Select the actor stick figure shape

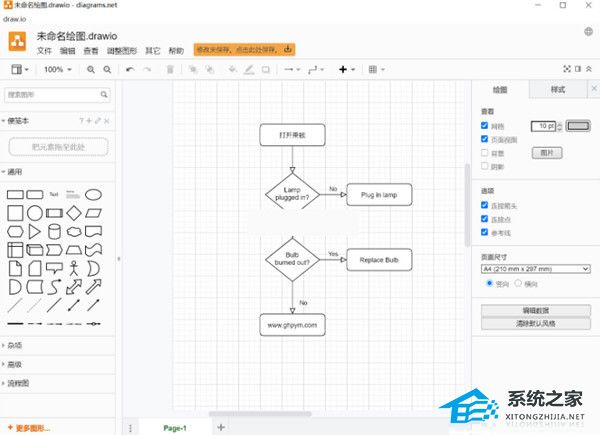coord(72,268)
